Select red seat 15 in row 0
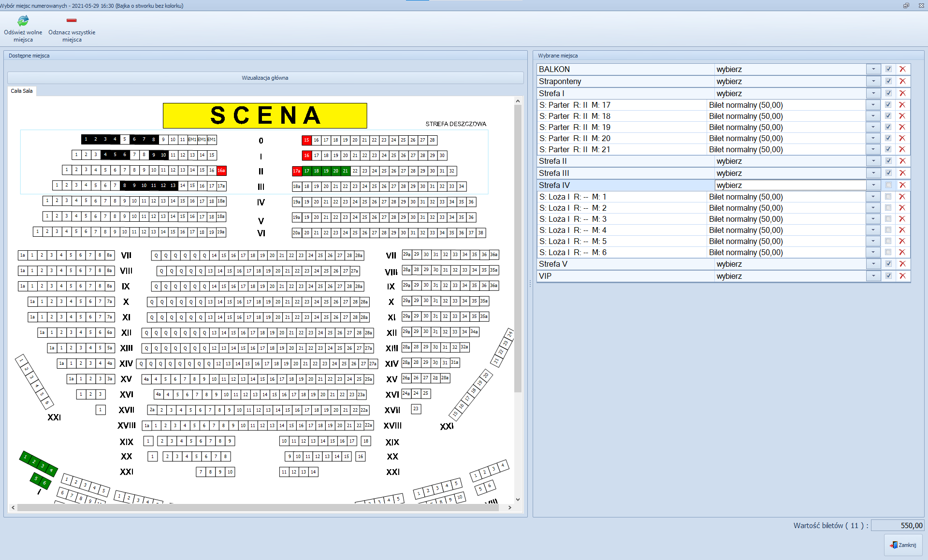The height and width of the screenshot is (560, 928). coord(306,140)
